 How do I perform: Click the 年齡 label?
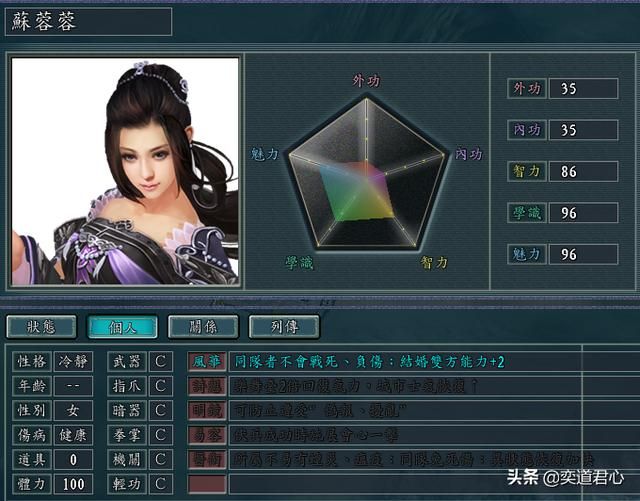point(32,386)
